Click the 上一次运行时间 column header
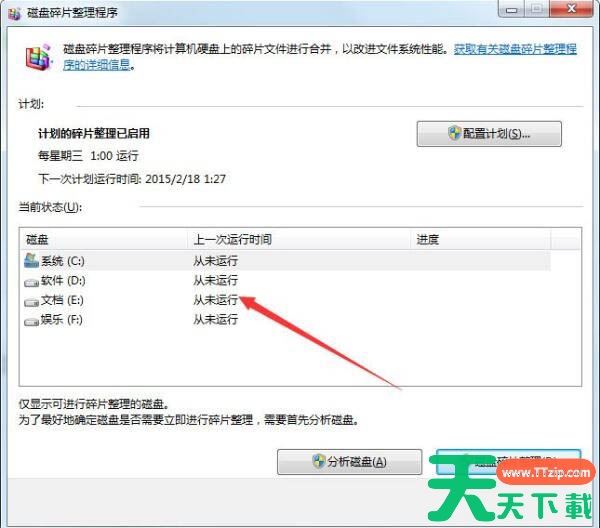Viewport: 600px width, 528px height. 299,240
